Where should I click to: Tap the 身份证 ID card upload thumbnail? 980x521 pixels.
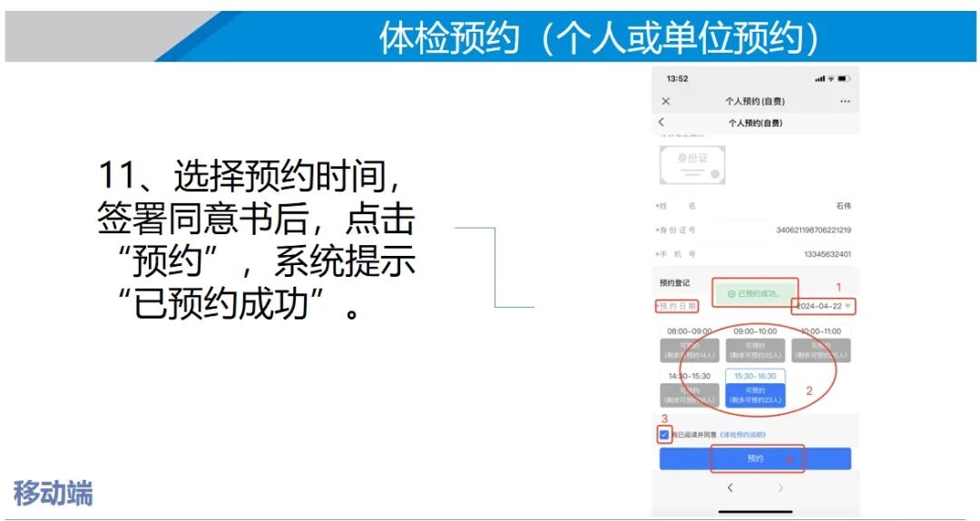(x=692, y=165)
